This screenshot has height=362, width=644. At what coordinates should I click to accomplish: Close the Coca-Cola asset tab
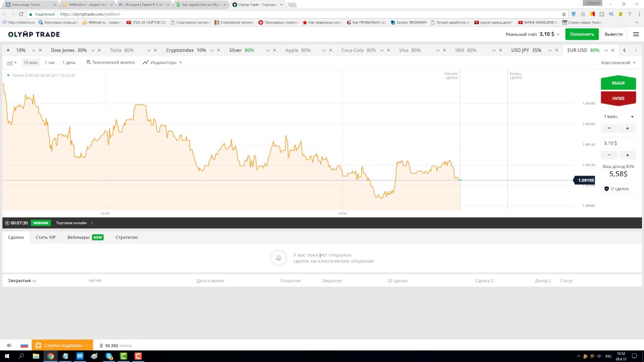click(x=387, y=50)
